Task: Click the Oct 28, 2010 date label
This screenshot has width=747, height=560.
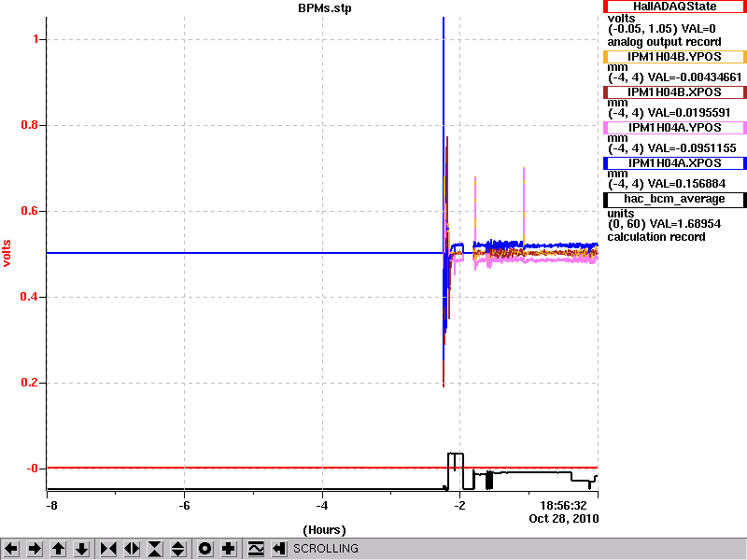Action: tap(564, 519)
